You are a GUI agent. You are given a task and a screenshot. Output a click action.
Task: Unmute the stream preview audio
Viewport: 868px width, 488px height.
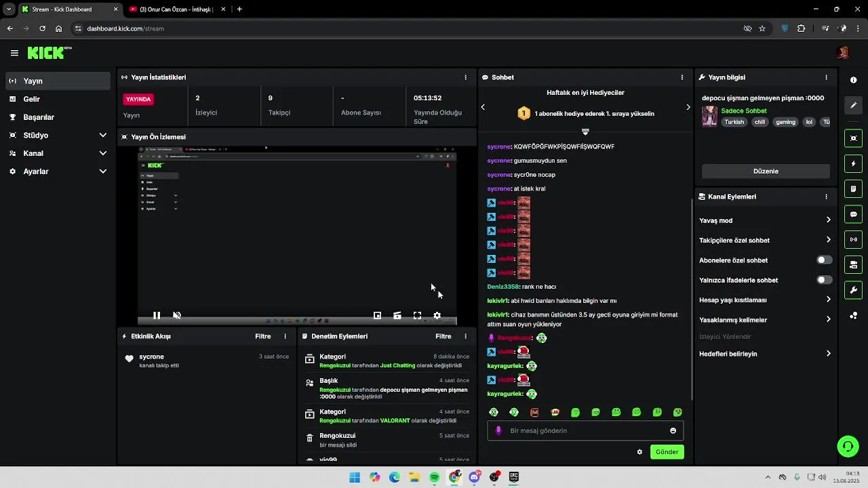177,315
